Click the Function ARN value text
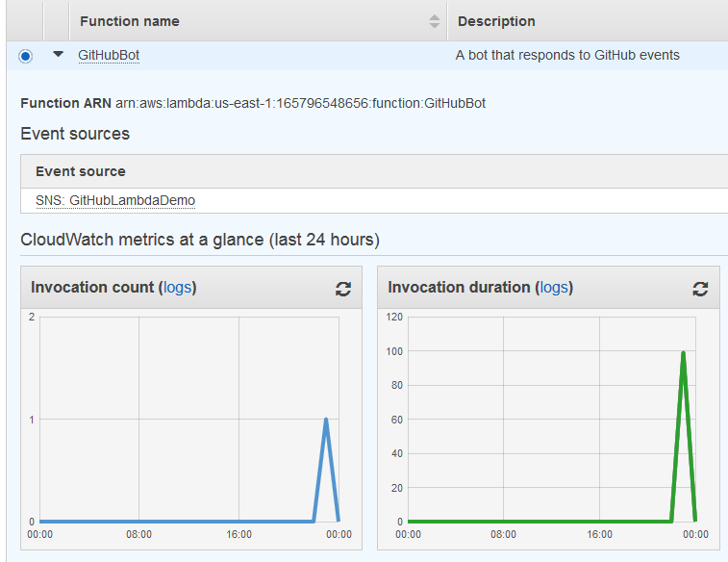 [300, 103]
